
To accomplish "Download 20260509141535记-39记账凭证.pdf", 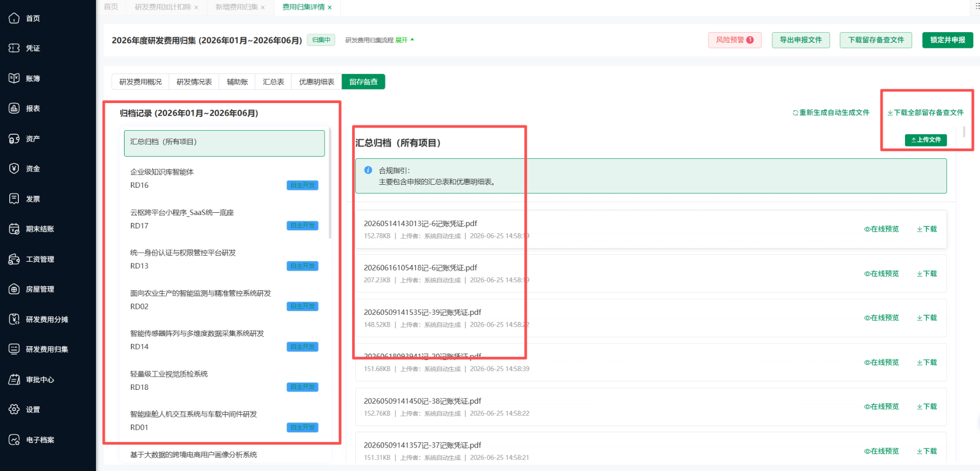I will click(926, 317).
